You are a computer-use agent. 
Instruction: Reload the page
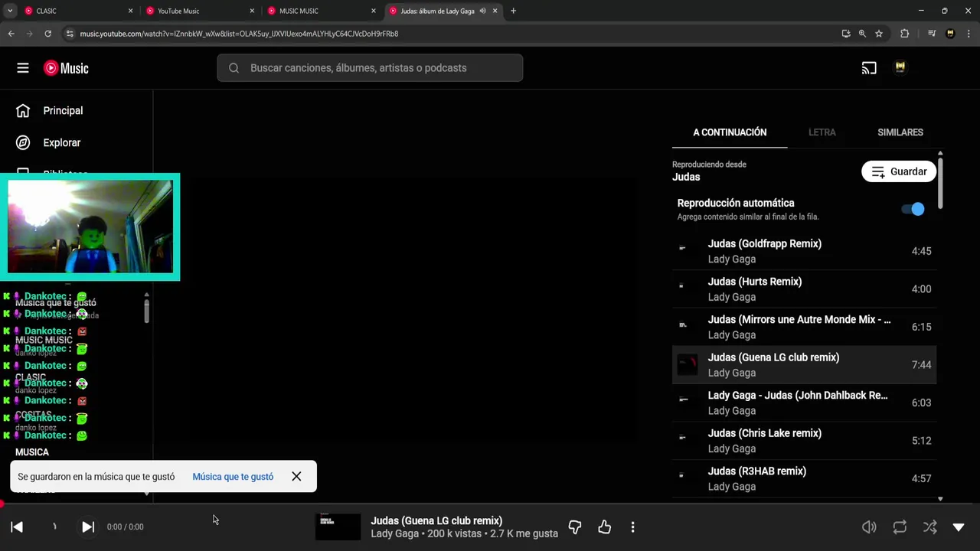[47, 34]
